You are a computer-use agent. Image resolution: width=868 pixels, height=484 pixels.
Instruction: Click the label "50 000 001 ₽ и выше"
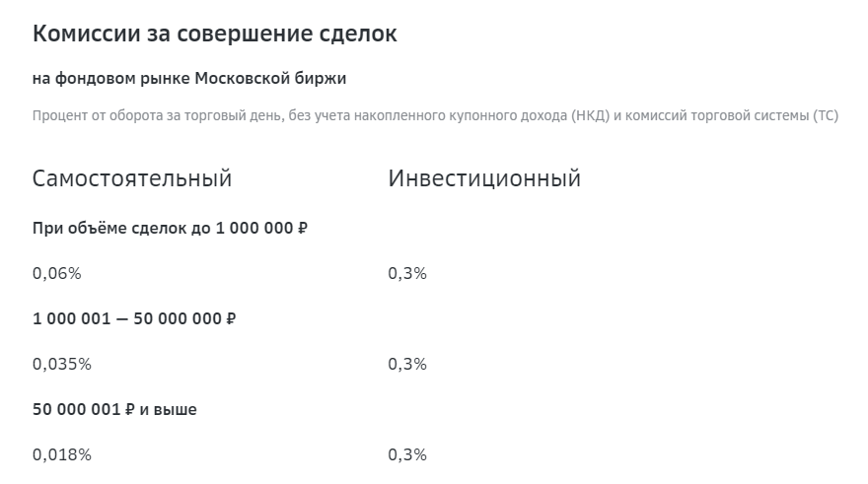(114, 409)
